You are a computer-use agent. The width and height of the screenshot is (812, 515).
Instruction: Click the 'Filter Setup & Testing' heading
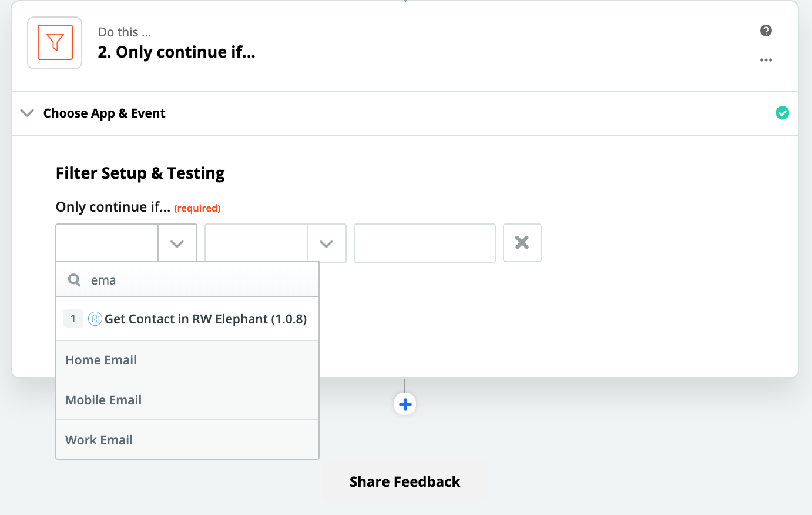(x=140, y=173)
